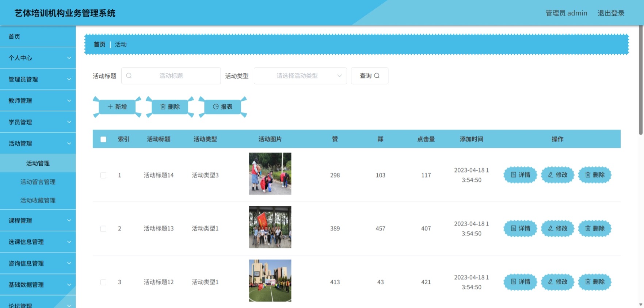Click the magnifier icon on 查询 button
Screen dimensions: 644x308
(377, 76)
